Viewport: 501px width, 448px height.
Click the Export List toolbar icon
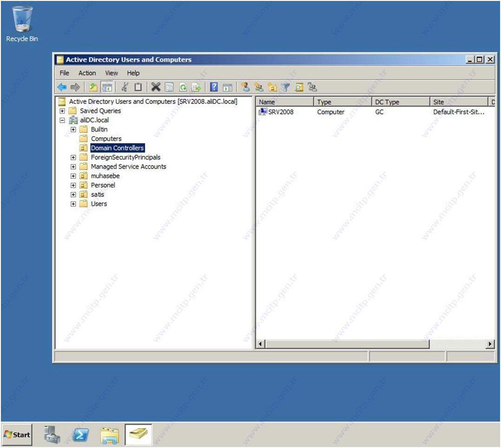click(x=196, y=87)
